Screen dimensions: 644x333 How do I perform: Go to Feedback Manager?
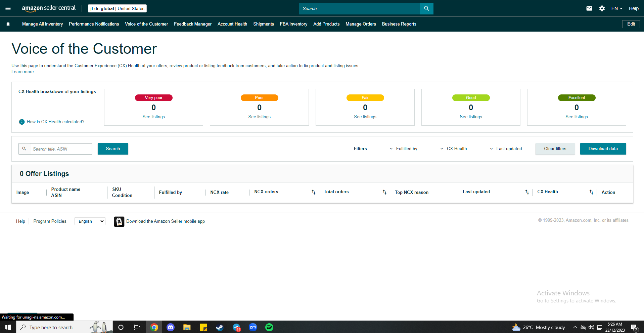(x=193, y=24)
